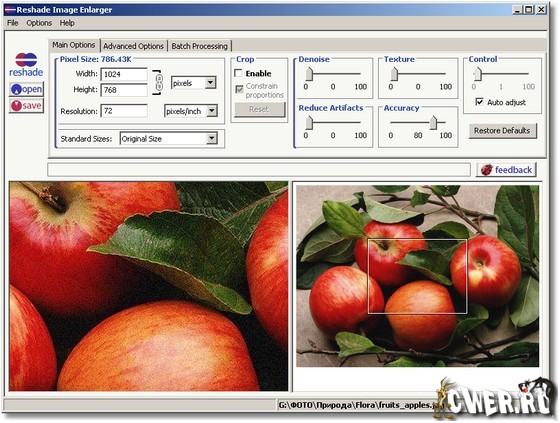Minimize the Reshade window

518,10
